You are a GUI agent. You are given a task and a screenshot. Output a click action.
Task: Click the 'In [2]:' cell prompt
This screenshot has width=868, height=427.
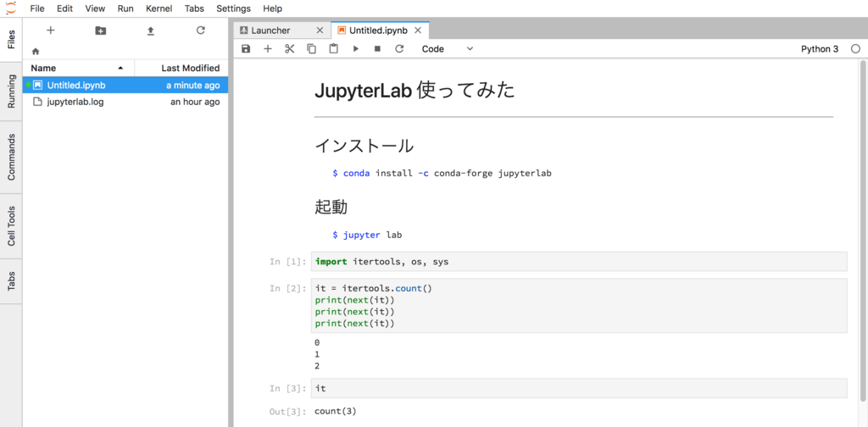(x=288, y=288)
